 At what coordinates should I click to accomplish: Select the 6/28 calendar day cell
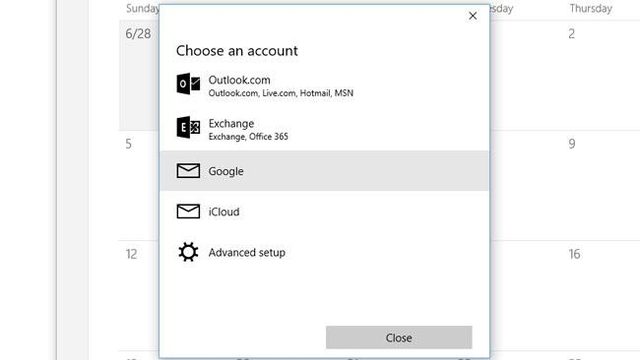(139, 76)
